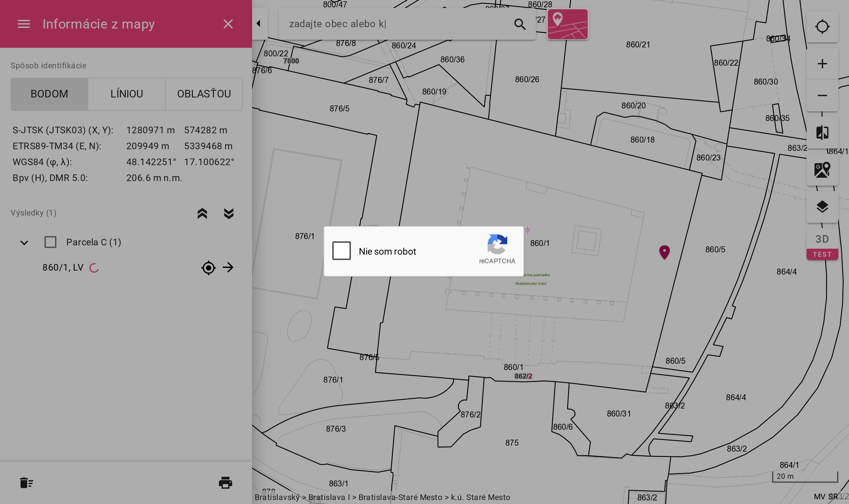
Task: Click the WGS84 latitude value 48.142251°
Action: pos(151,162)
